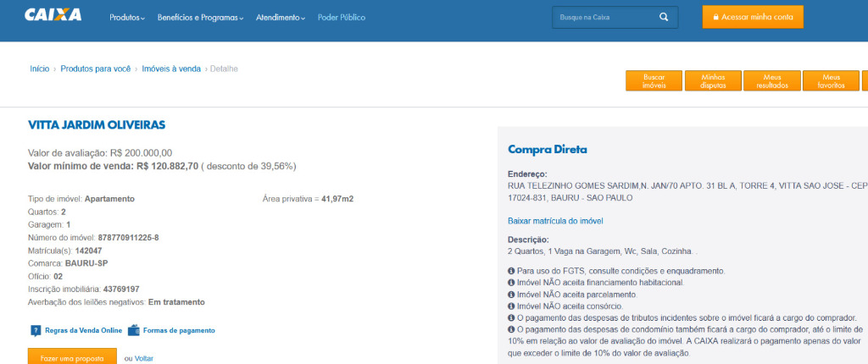Click the Regras da Venda Online question icon

click(x=36, y=331)
